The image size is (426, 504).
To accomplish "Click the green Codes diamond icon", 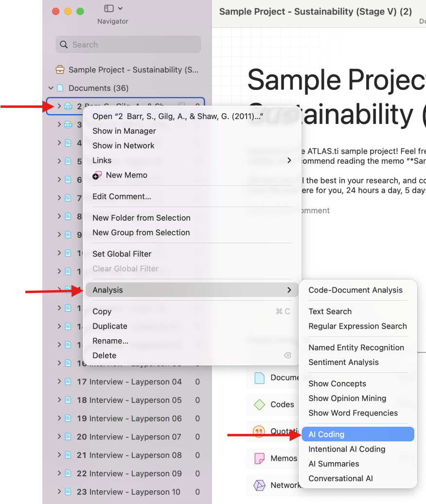I will coord(260,405).
